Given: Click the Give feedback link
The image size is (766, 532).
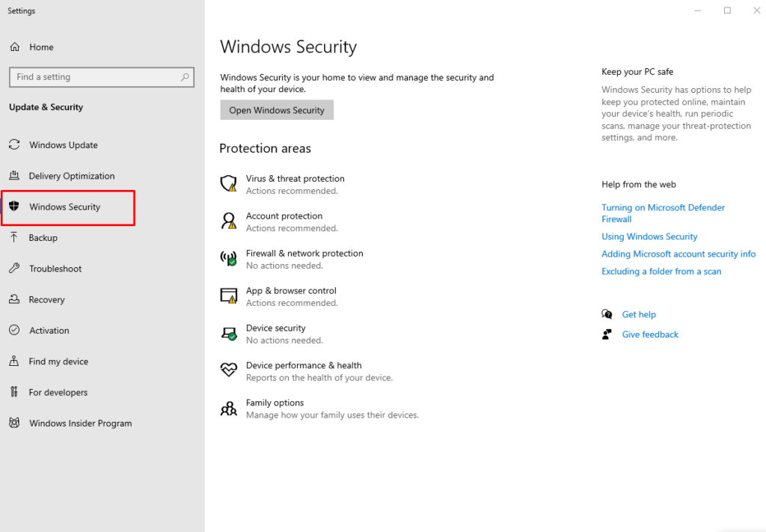Looking at the screenshot, I should [650, 334].
